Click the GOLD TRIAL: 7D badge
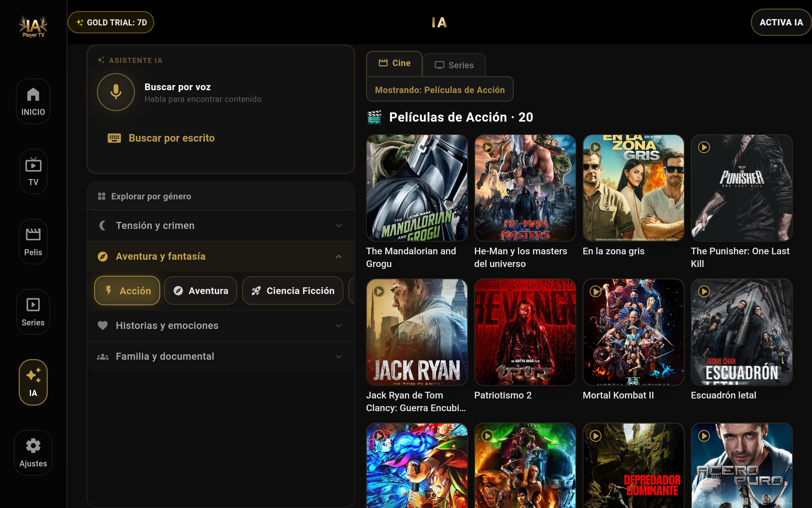This screenshot has height=508, width=812. click(x=111, y=23)
